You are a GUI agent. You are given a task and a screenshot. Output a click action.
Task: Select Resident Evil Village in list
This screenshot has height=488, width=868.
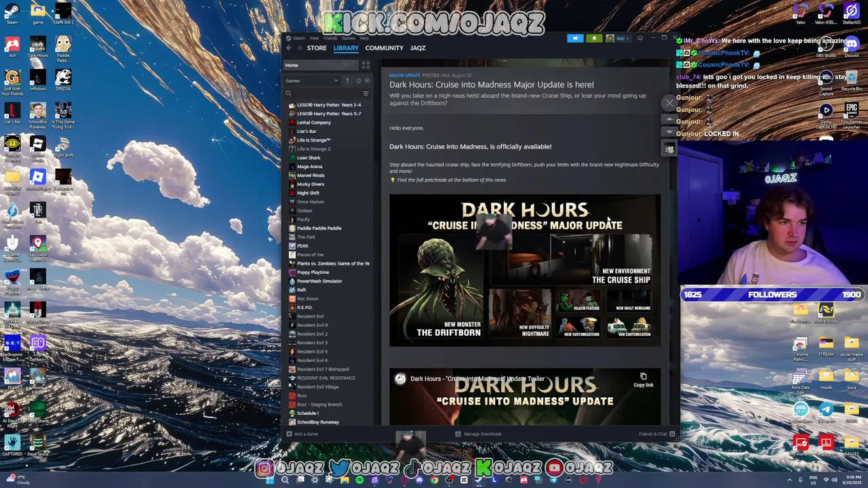317,387
